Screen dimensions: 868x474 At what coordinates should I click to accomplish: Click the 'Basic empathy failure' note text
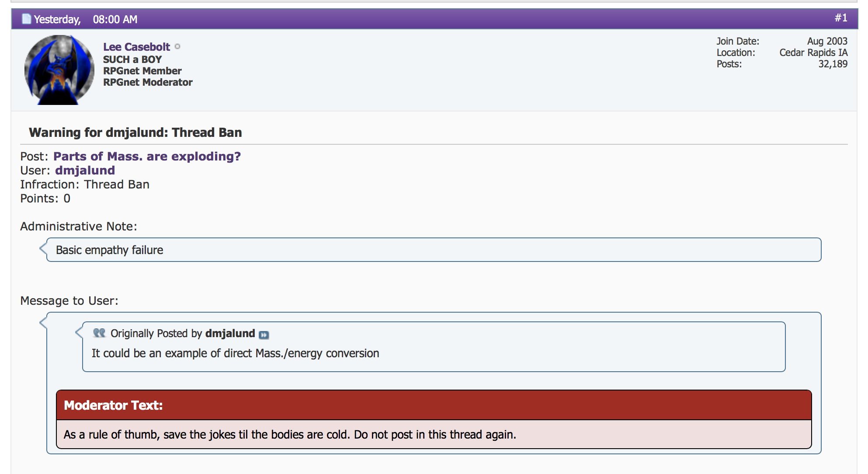tap(109, 250)
